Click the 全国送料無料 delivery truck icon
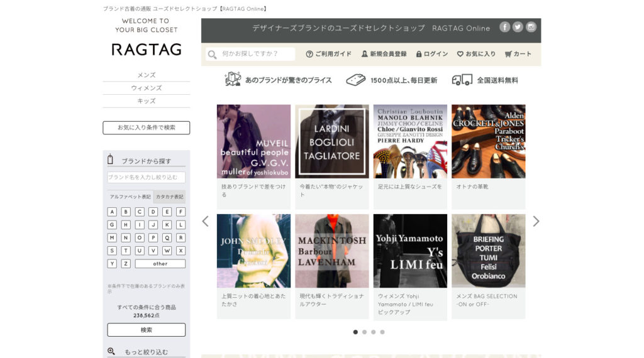Viewport: 644px width, 358px height. [462, 80]
